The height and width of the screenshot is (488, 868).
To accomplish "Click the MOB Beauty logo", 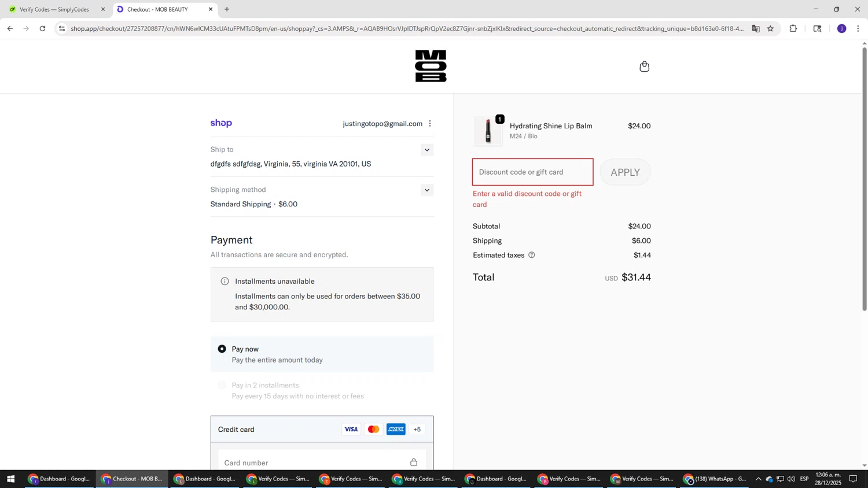I will [x=431, y=66].
